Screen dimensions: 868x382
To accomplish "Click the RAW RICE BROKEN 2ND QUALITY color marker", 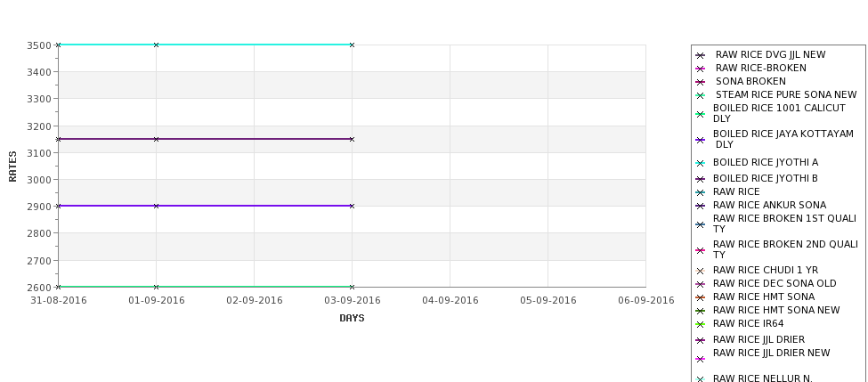I will [700, 250].
